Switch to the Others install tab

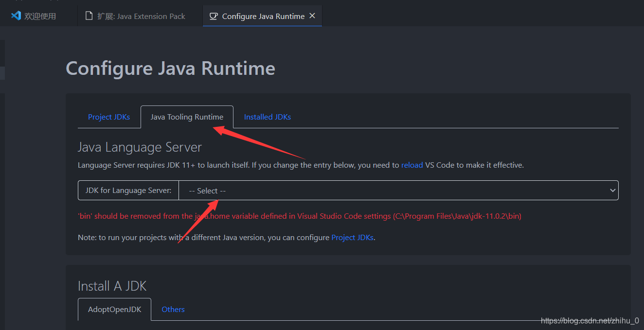pos(173,309)
